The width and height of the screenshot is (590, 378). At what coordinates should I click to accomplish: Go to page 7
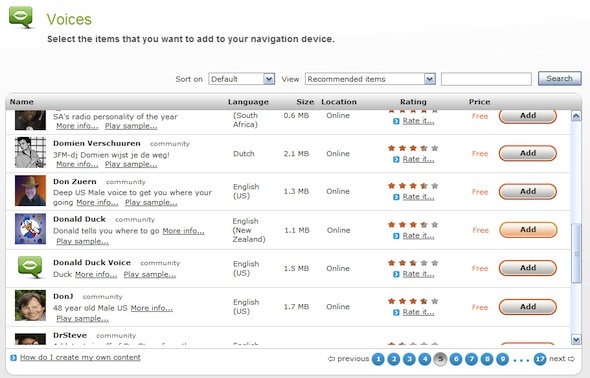(x=471, y=359)
